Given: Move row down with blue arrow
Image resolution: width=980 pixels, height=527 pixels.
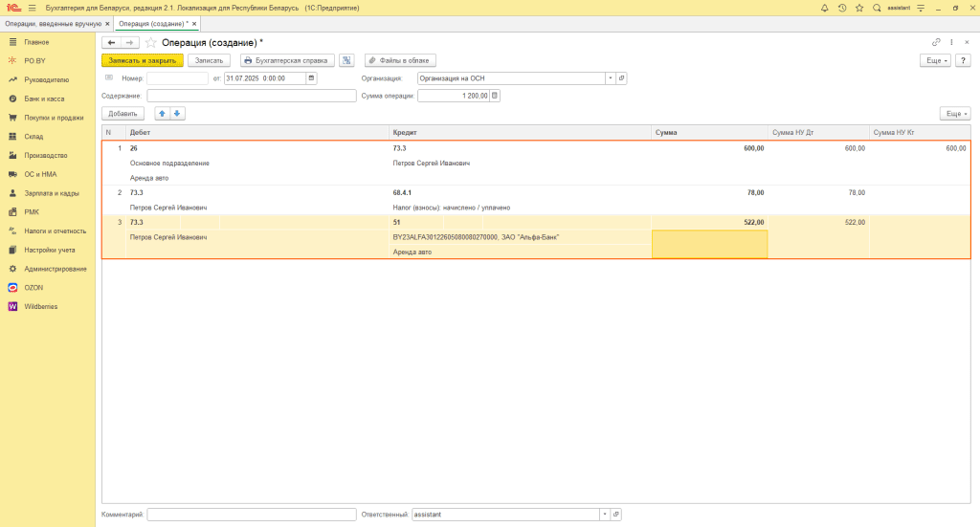Looking at the screenshot, I should coord(177,114).
